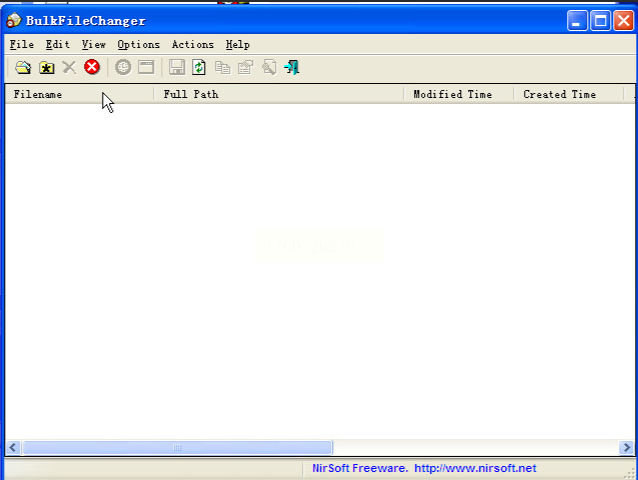Click the red Clear Files List icon
The image size is (638, 480).
(x=92, y=67)
